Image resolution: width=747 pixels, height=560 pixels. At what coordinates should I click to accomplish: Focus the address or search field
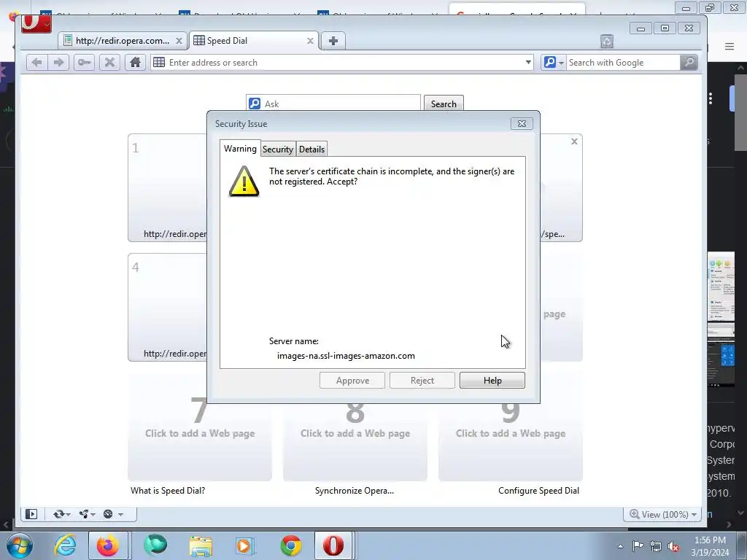[341, 63]
